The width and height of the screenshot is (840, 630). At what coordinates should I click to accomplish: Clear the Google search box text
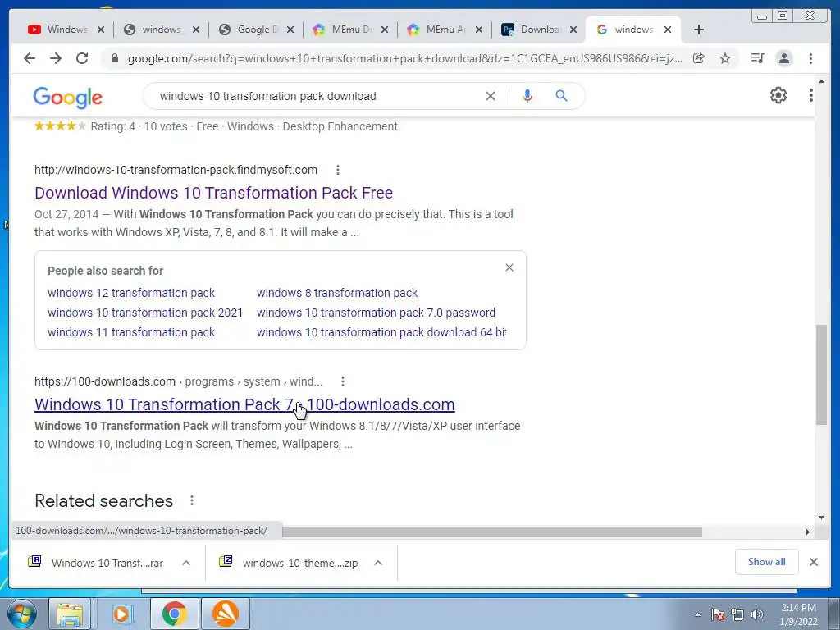[491, 96]
